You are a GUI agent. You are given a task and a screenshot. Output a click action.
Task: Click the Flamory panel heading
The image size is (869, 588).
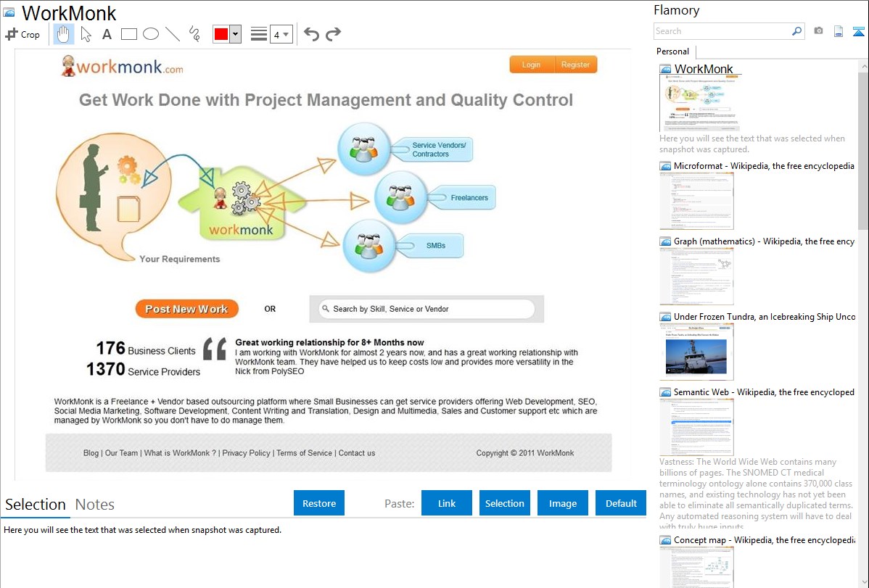[676, 10]
